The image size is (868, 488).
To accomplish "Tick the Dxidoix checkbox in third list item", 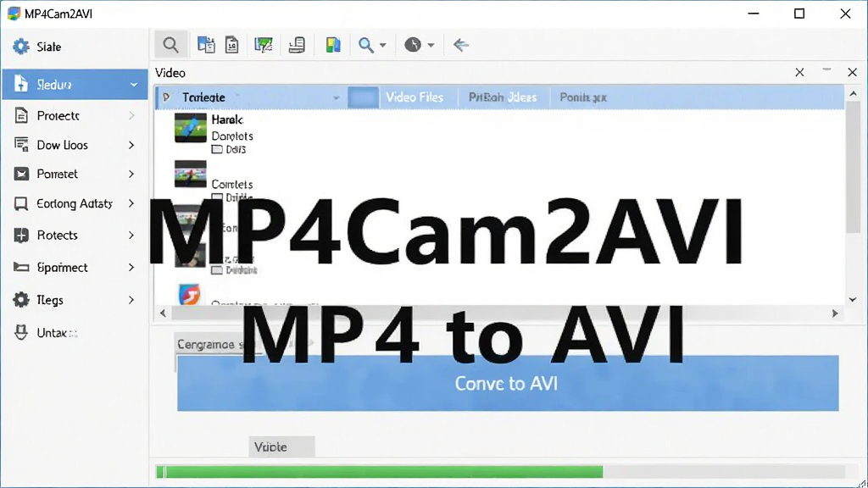I will 217,270.
